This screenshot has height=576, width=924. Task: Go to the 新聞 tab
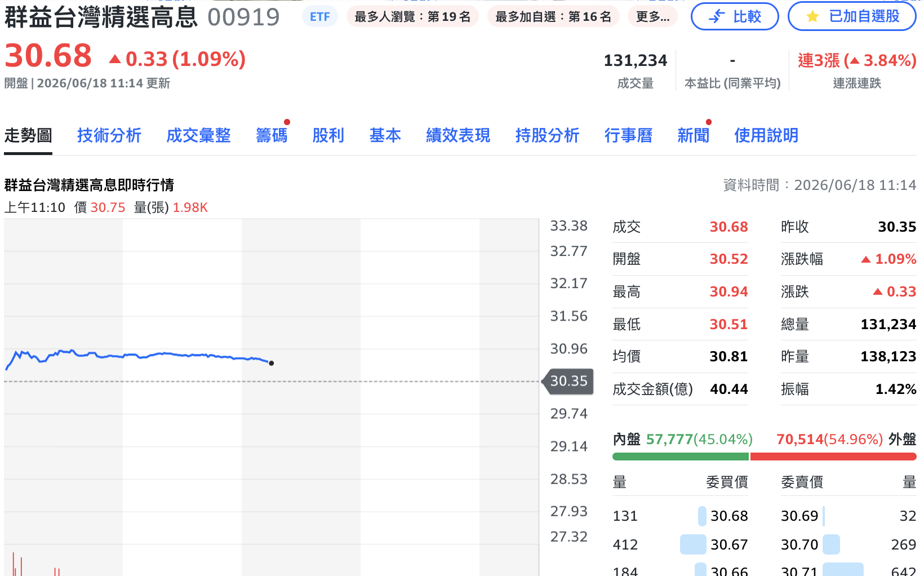click(x=693, y=135)
